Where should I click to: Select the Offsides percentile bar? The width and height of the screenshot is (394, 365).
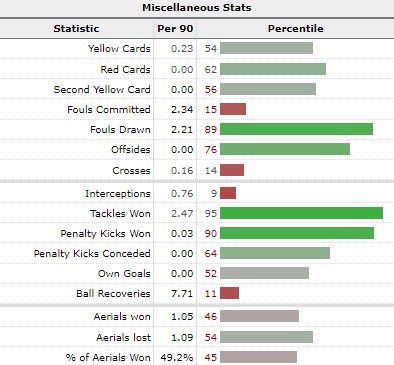pos(285,149)
